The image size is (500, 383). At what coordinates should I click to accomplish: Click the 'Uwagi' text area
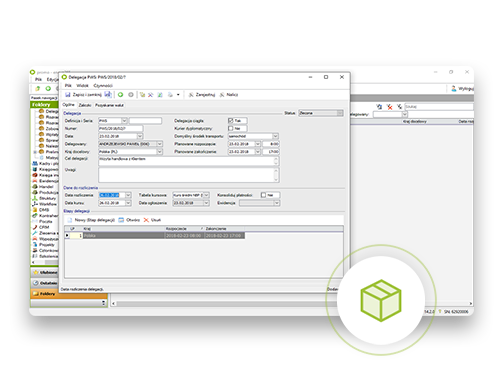click(x=189, y=175)
